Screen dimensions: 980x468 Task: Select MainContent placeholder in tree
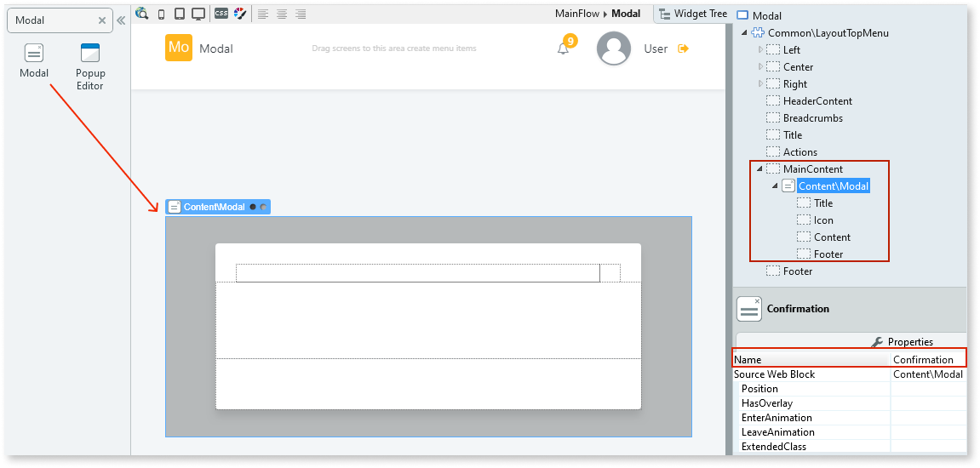pyautogui.click(x=812, y=168)
